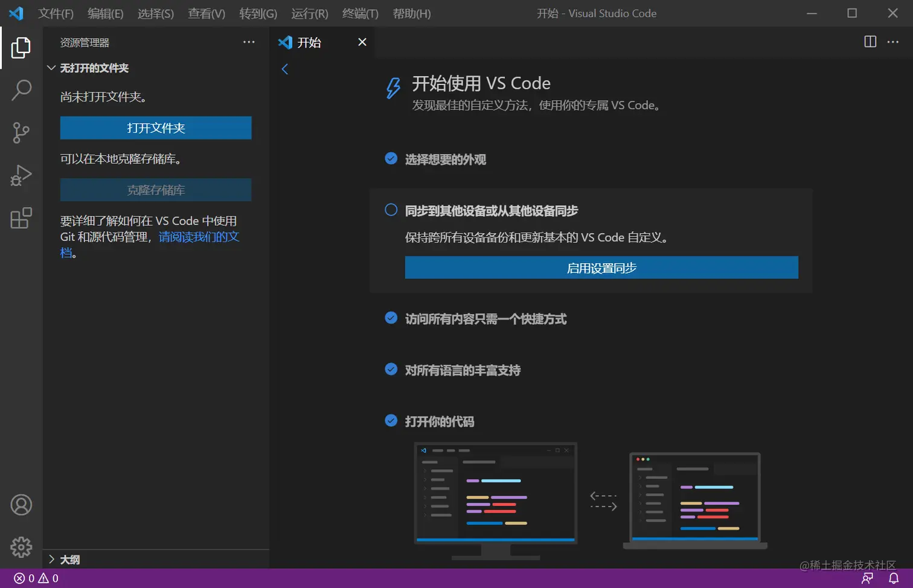Open the Manage settings gear
913x588 pixels.
21,547
